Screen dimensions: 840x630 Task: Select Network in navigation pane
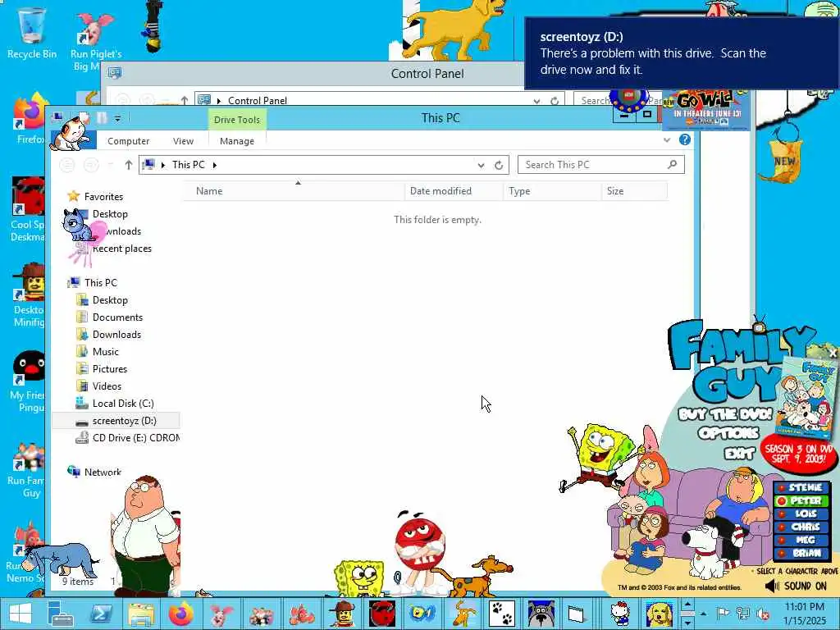(x=103, y=472)
